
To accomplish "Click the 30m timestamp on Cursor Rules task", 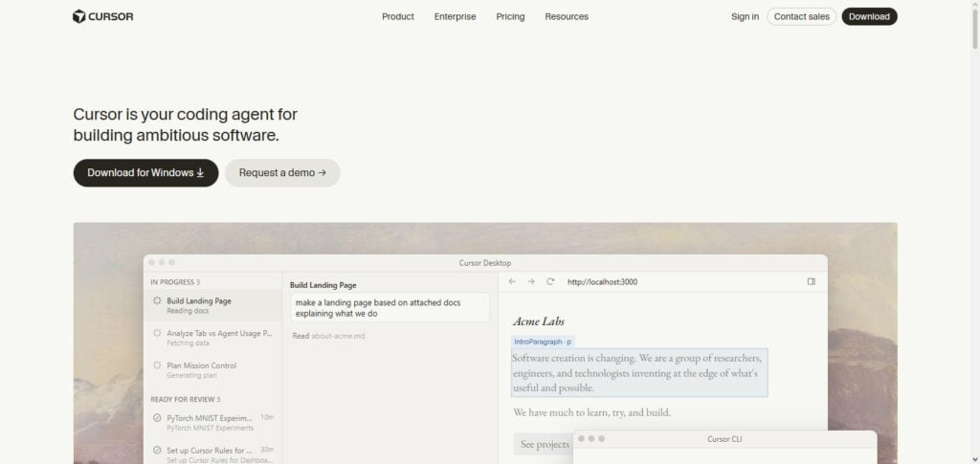I will point(267,450).
